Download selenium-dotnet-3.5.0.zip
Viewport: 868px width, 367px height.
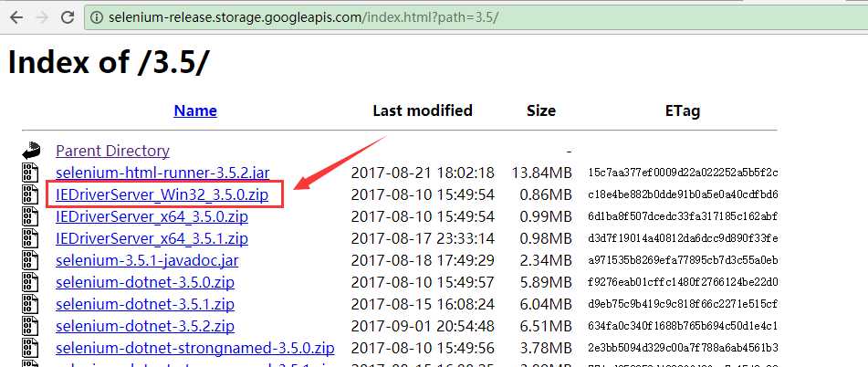(x=145, y=282)
